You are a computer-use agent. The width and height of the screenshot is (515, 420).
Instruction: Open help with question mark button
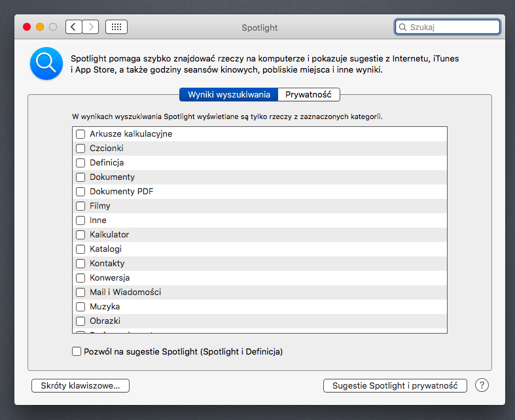pos(482,385)
